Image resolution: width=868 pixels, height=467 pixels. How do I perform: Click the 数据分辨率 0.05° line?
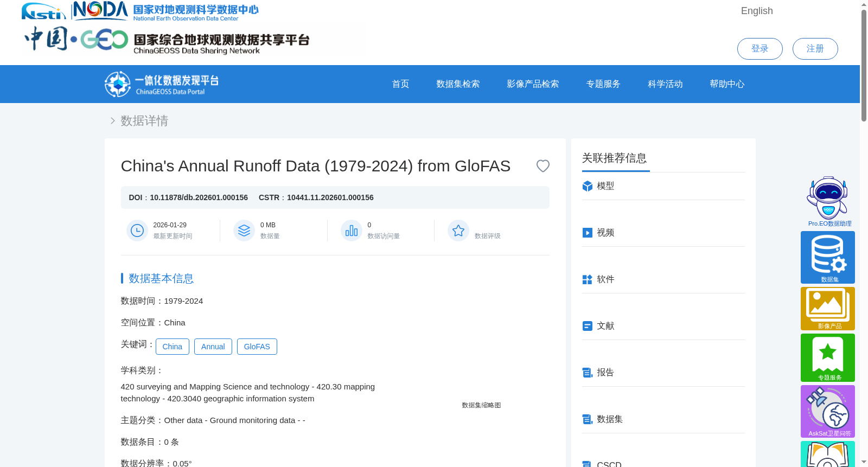coord(156,463)
